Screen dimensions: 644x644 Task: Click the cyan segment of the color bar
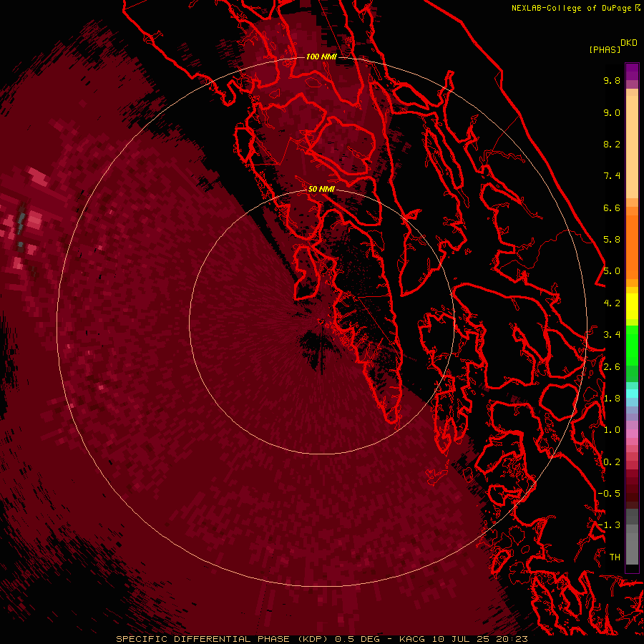pos(632,394)
